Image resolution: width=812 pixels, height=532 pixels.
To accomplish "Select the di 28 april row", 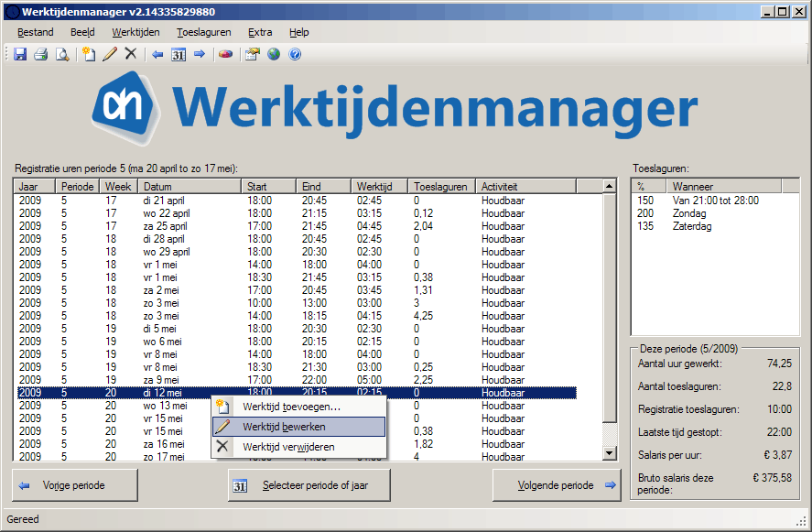I will (297, 239).
